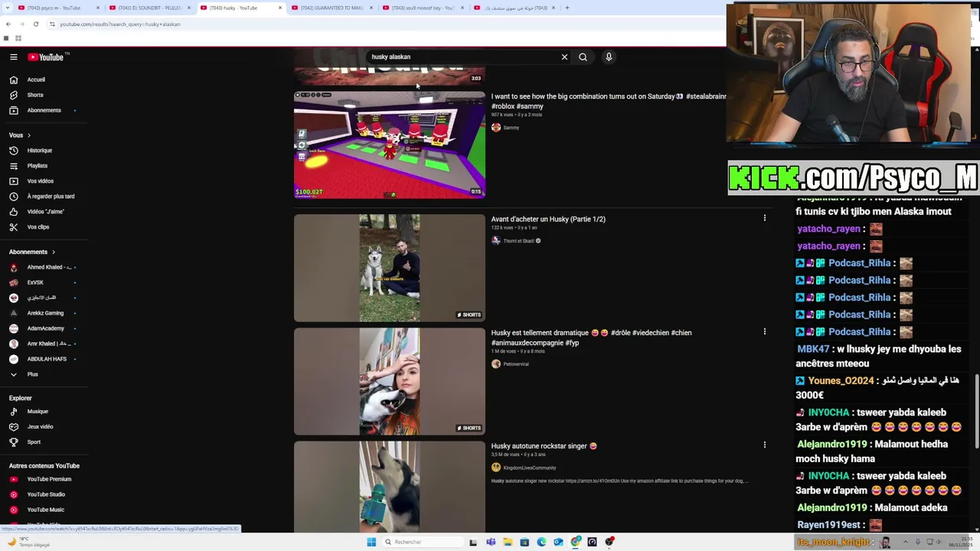Reload the page with the refresh button
Viewport: 980px width, 551px height.
35,24
